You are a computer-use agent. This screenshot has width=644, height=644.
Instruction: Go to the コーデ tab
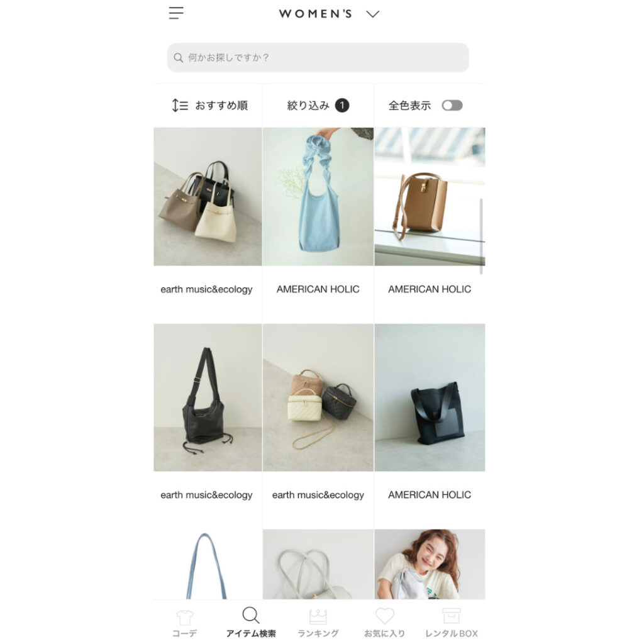(184, 623)
